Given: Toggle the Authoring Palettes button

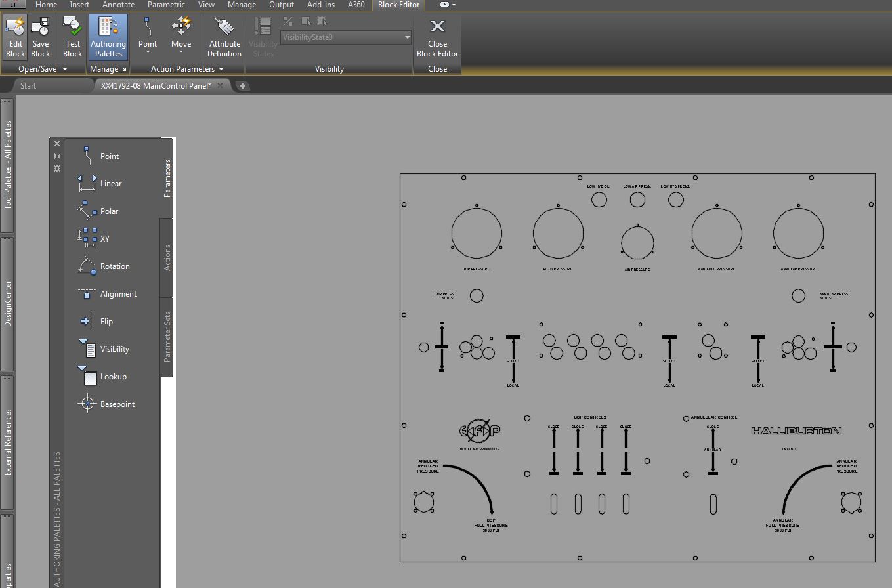Looking at the screenshot, I should tap(108, 37).
